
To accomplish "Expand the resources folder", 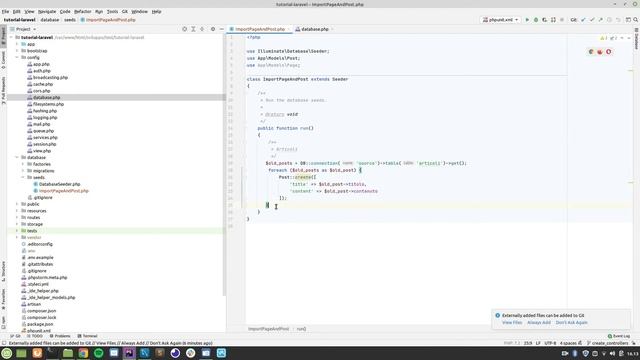I will [x=17, y=211].
